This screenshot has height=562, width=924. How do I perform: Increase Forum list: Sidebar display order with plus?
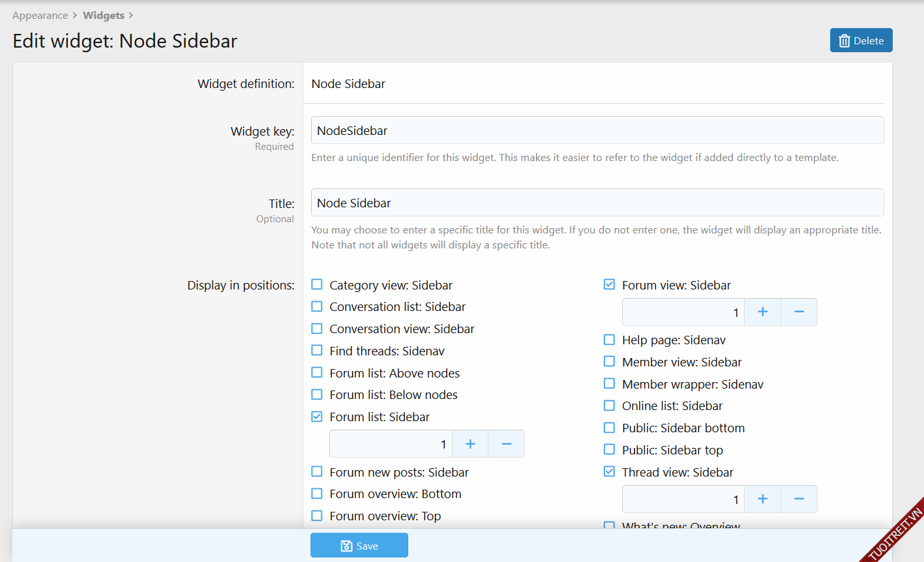(470, 444)
